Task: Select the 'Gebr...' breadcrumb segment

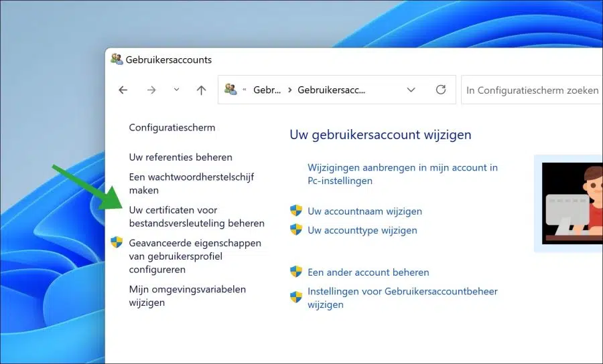Action: [267, 90]
